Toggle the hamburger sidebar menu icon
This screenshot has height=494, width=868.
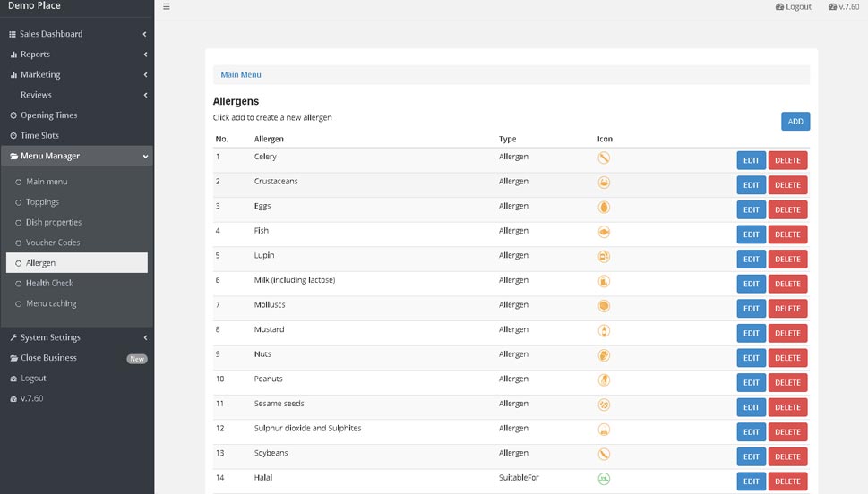(166, 6)
